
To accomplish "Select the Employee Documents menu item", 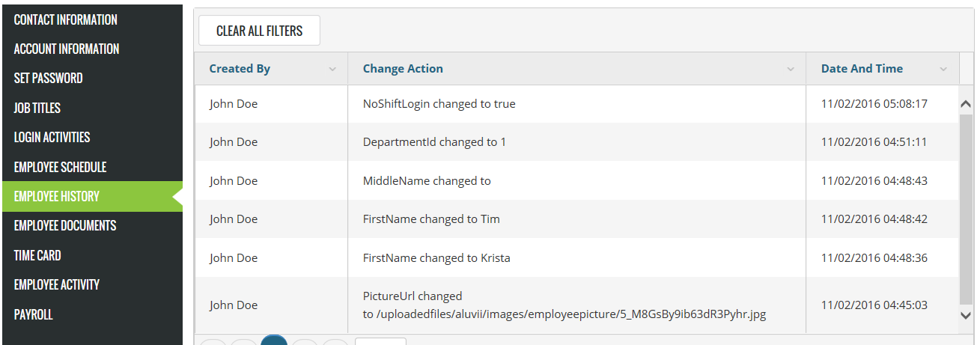I will [65, 225].
